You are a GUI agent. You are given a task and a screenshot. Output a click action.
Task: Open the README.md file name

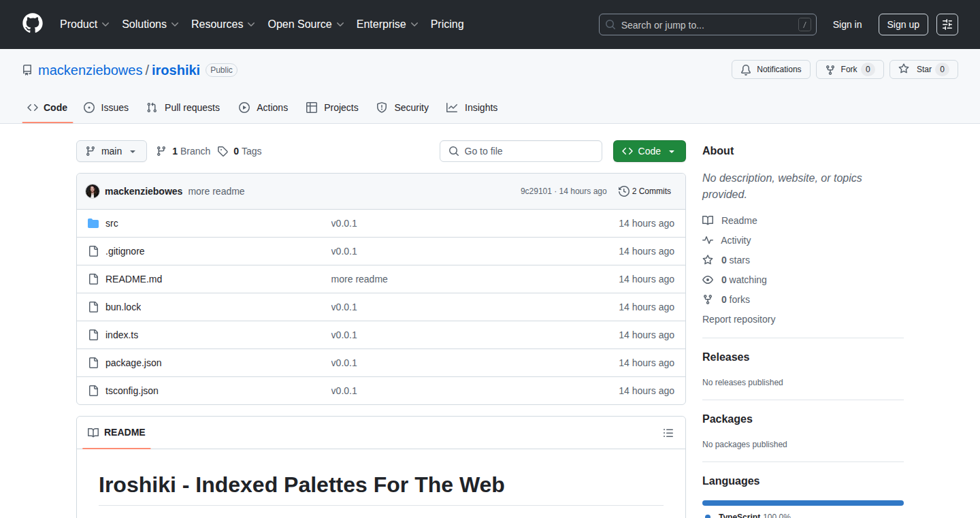pyautogui.click(x=133, y=279)
